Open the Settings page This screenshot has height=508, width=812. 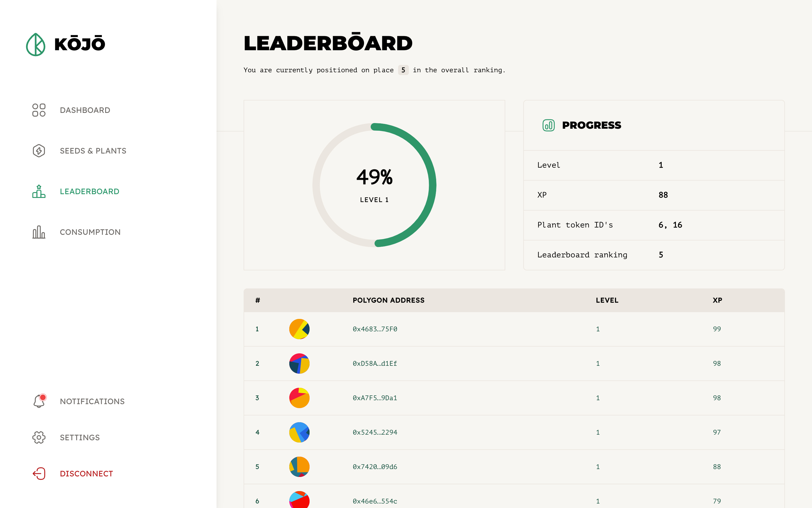click(80, 437)
